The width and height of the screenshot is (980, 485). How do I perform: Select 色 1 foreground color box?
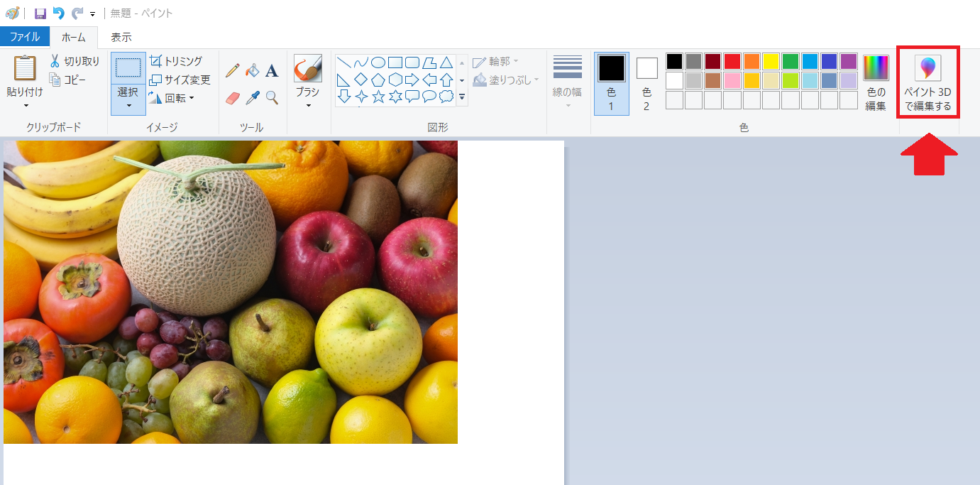(611, 83)
